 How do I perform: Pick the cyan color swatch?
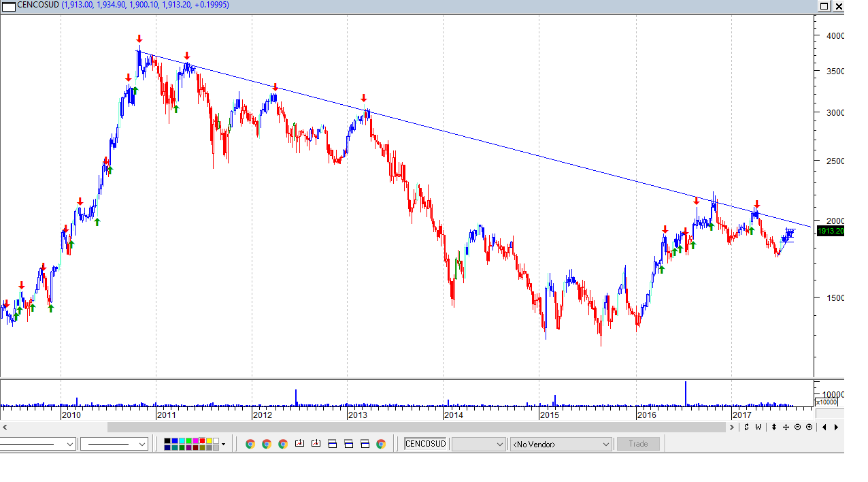point(182,440)
